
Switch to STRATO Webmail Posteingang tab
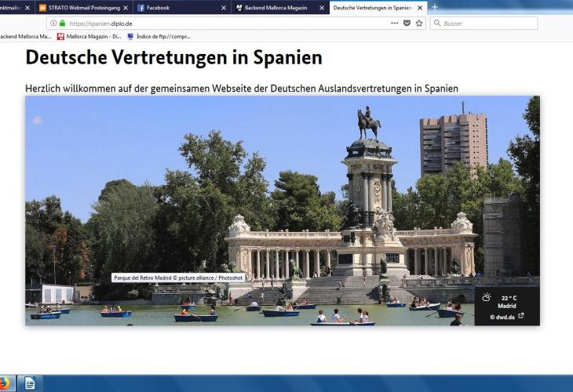pyautogui.click(x=78, y=8)
